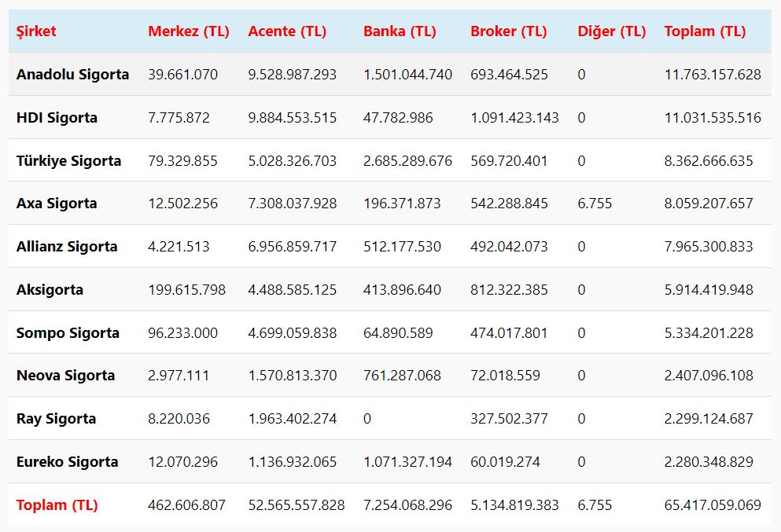
Task: Click the red Toplam (TL) row label
Action: click(x=57, y=505)
